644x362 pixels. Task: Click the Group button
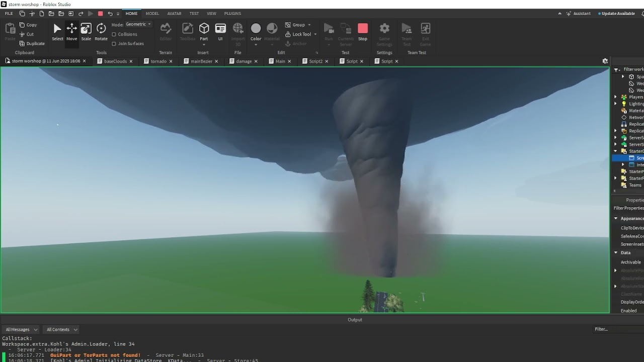(x=295, y=25)
